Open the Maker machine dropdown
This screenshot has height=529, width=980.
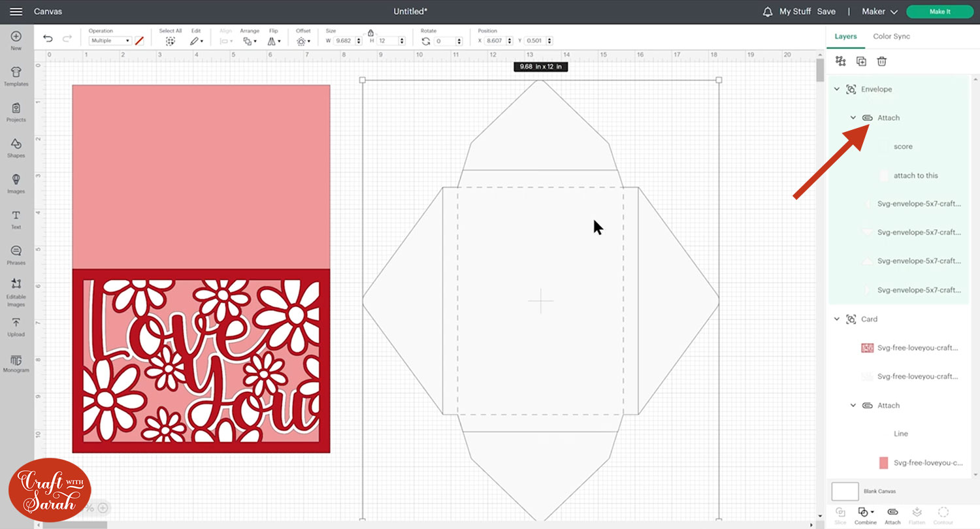click(879, 12)
